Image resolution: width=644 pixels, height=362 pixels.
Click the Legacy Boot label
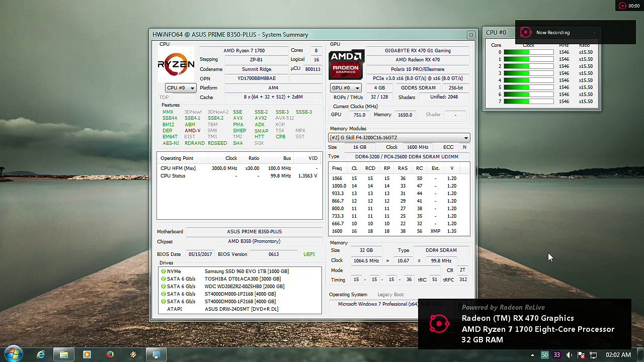[x=390, y=295]
